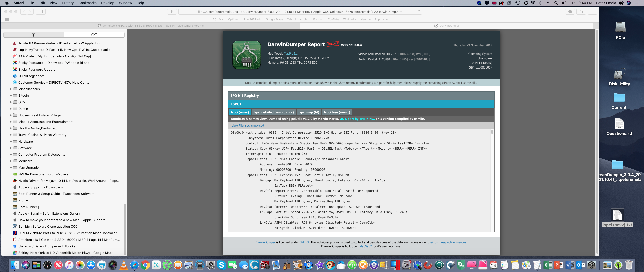Open NVIDIA Developer Forum-Mojave bookmark
The image size is (644, 272).
click(x=43, y=174)
